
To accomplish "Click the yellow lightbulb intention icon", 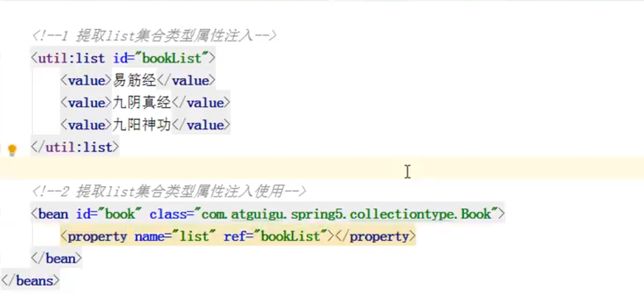I will click(x=12, y=150).
